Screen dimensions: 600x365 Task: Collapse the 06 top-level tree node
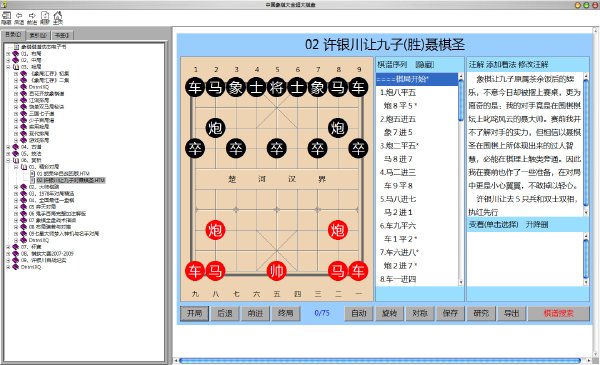click(x=8, y=160)
